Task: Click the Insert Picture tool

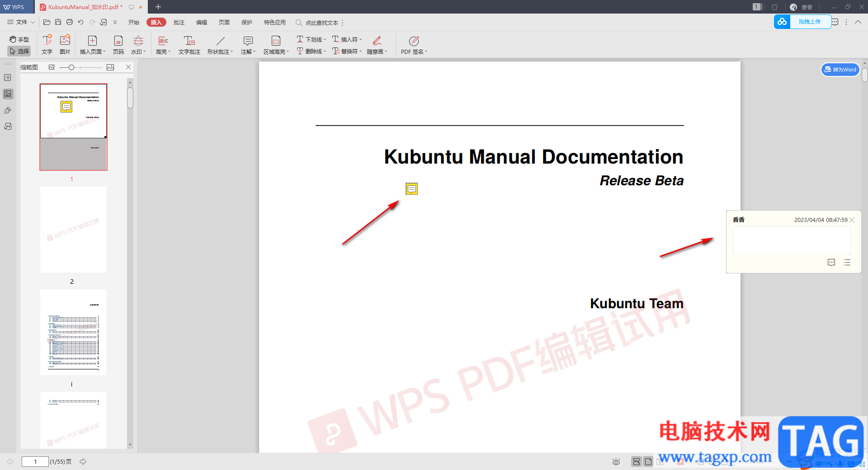Action: [65, 44]
